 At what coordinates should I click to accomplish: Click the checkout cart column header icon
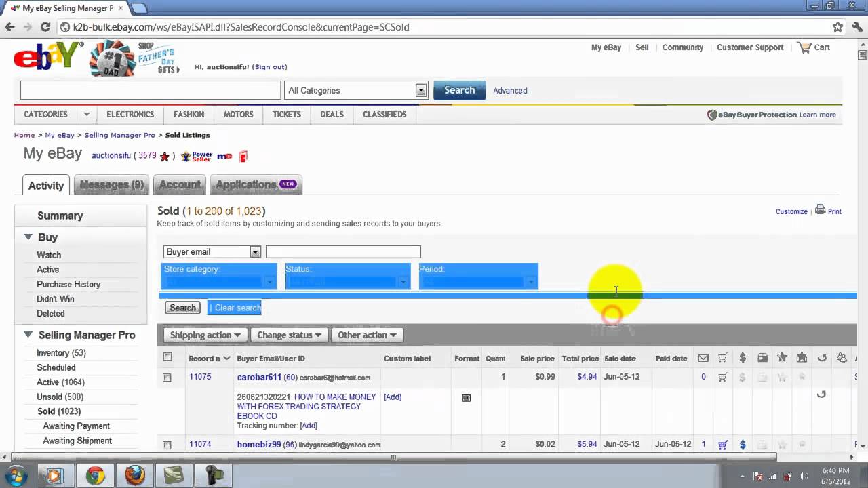[723, 358]
